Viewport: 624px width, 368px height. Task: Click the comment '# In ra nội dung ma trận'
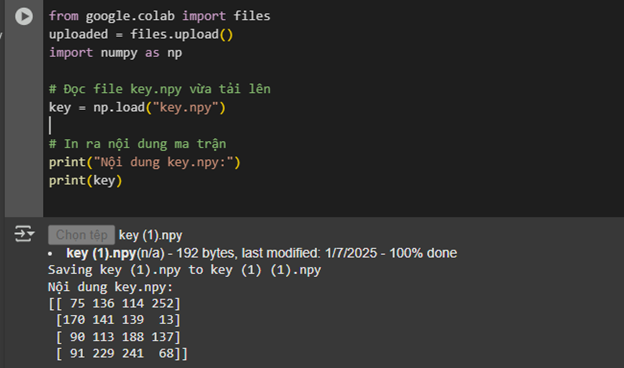point(137,144)
